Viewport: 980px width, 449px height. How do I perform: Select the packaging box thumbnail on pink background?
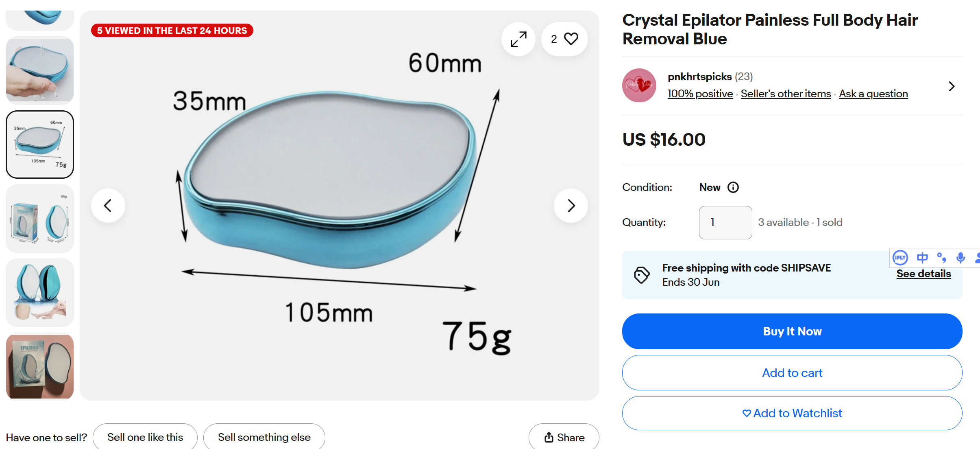pos(40,366)
